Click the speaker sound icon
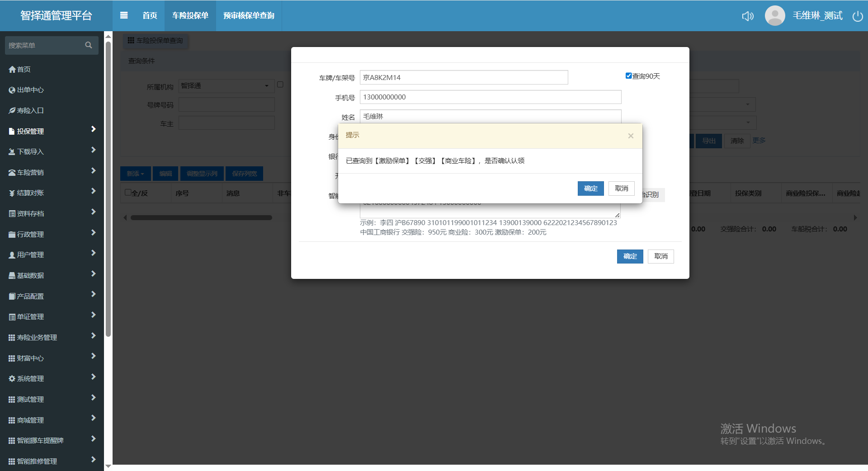Image resolution: width=868 pixels, height=471 pixels. click(x=748, y=16)
